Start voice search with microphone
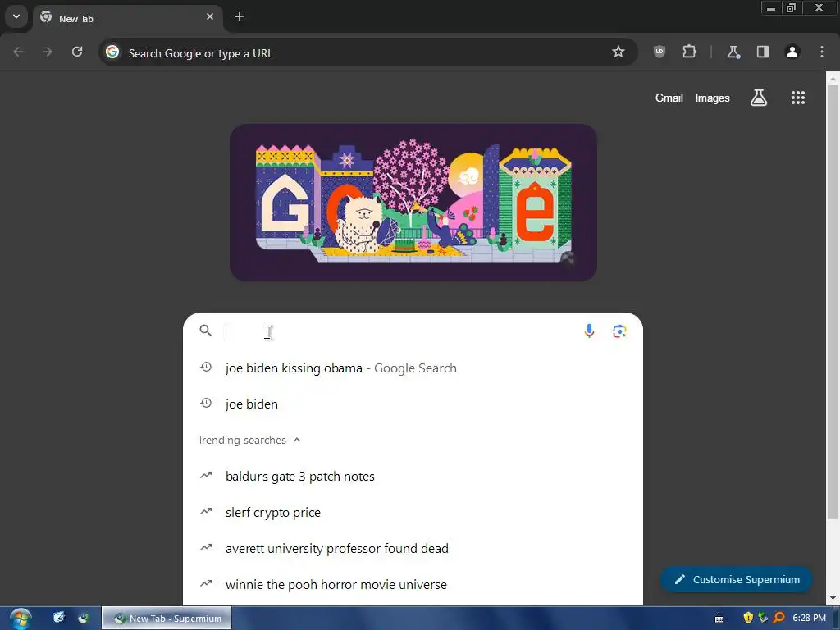840x630 pixels. coord(589,331)
